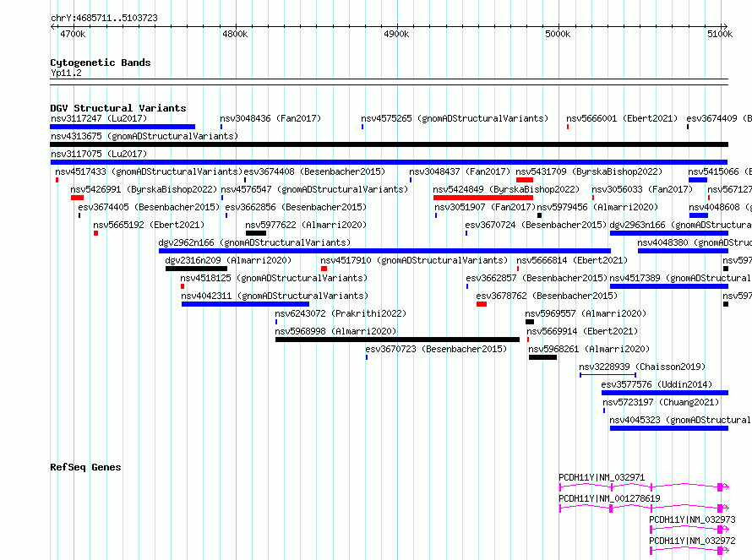This screenshot has height=560, width=752.
Task: Click the red bar under nsv5426991
Action: (x=77, y=198)
